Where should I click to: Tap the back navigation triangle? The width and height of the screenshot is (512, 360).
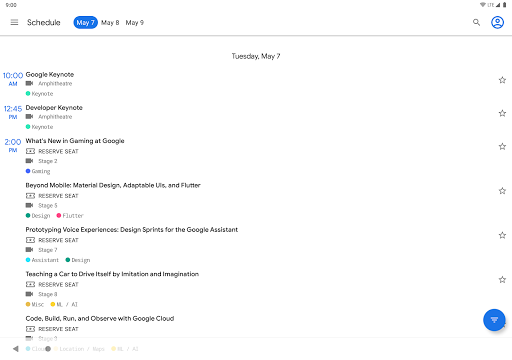16,349
